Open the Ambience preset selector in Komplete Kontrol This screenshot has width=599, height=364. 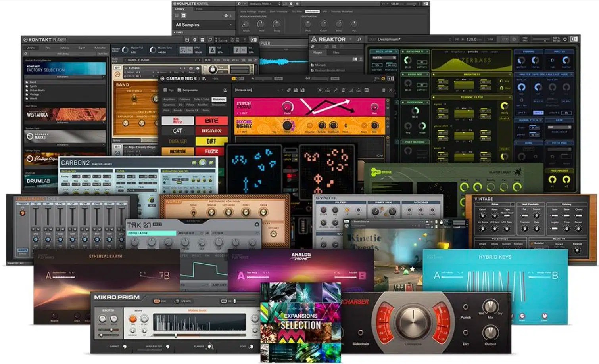(x=265, y=4)
